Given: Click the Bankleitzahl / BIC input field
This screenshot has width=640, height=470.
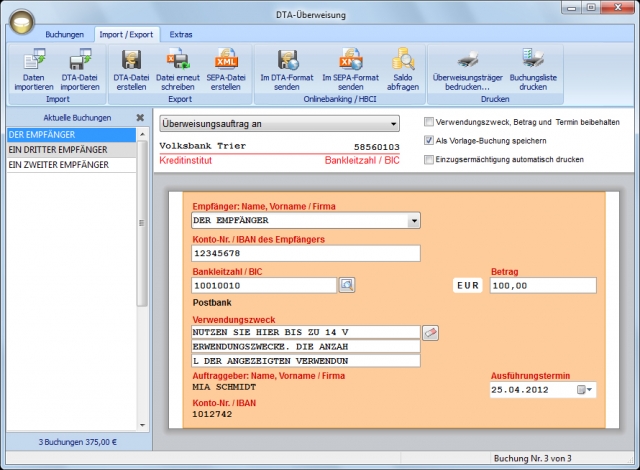Looking at the screenshot, I should tap(264, 285).
